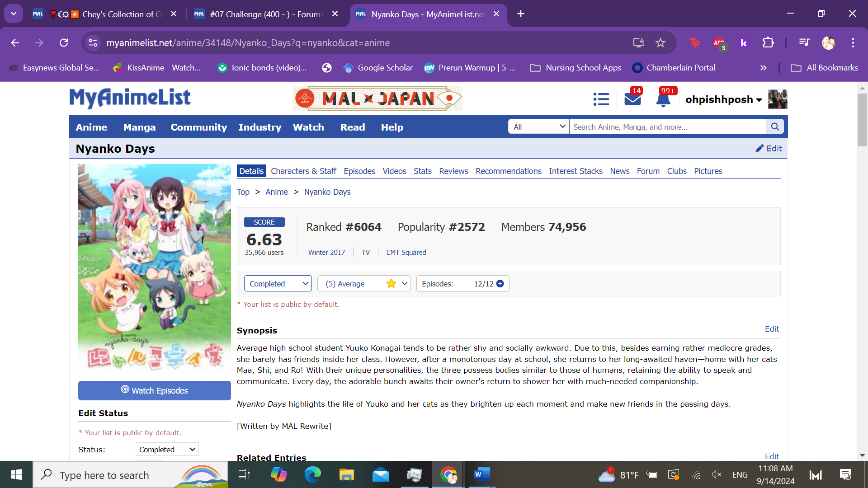Click the Nyanko Days cover image
Screen dimensions: 868x488
154,269
